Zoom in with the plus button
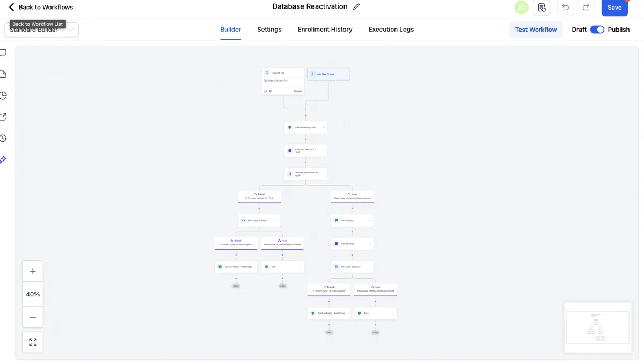Image resolution: width=644 pixels, height=364 pixels. [x=33, y=271]
